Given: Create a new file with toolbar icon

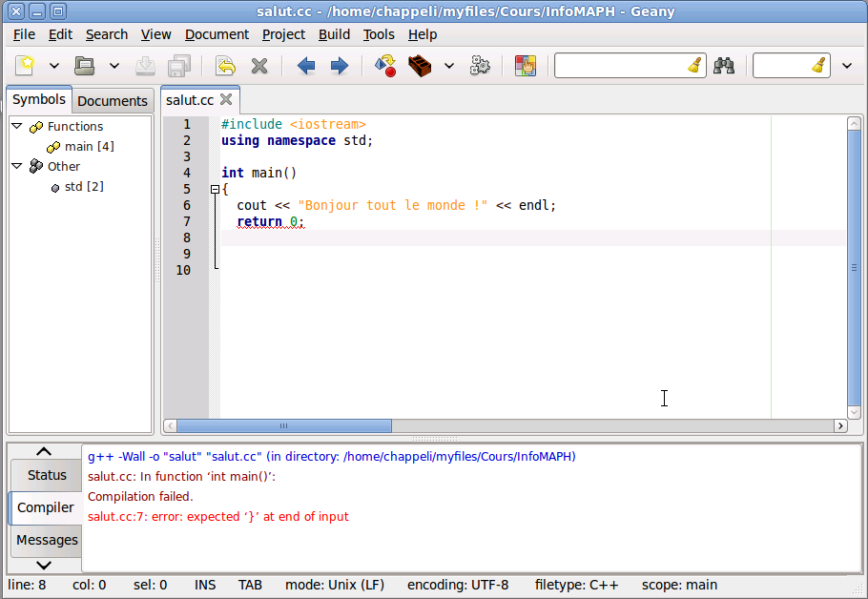Looking at the screenshot, I should (x=25, y=66).
